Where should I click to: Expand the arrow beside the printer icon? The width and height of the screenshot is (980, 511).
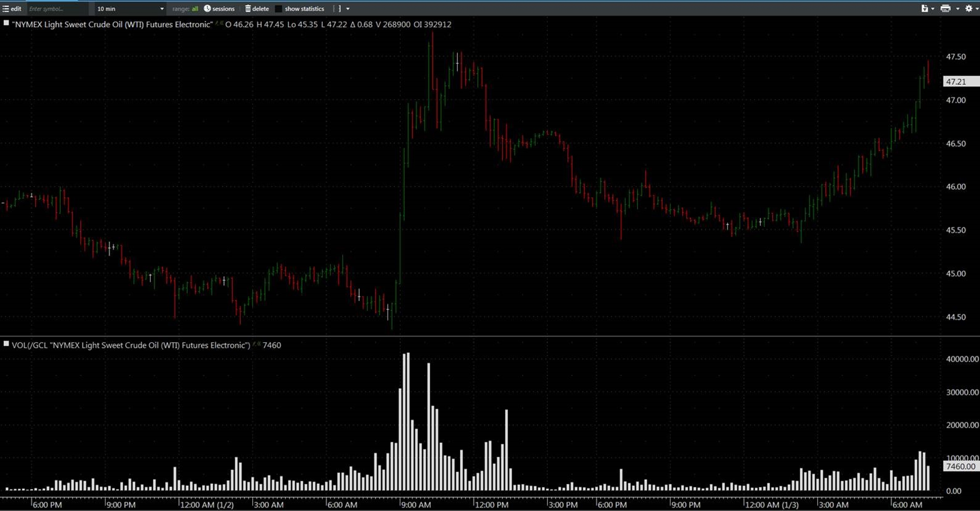(x=958, y=9)
